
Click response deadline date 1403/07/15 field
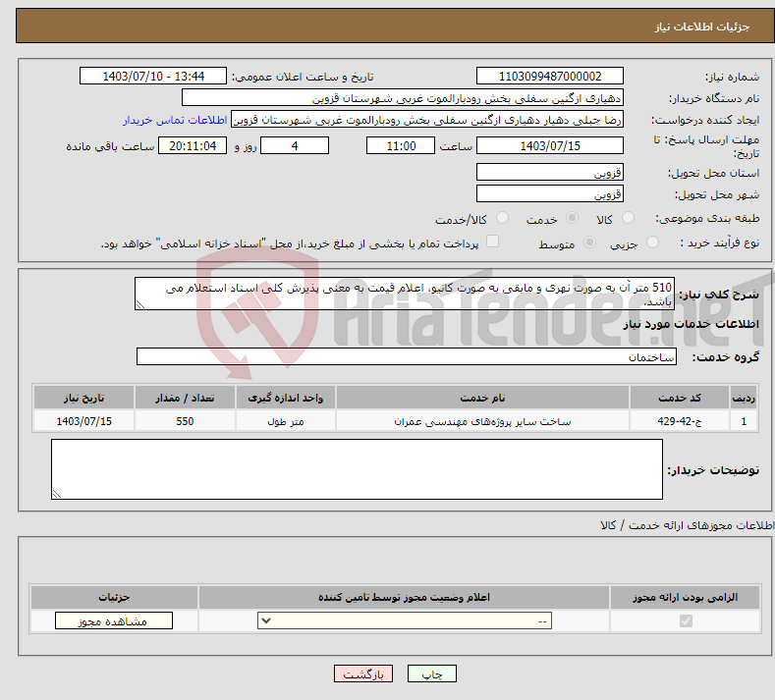click(550, 145)
